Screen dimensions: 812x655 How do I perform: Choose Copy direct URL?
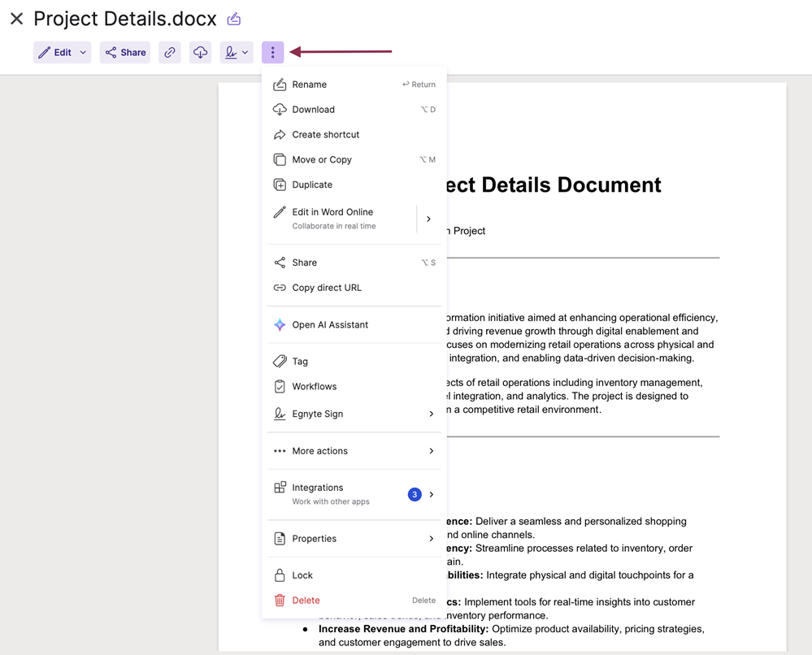tap(354, 288)
